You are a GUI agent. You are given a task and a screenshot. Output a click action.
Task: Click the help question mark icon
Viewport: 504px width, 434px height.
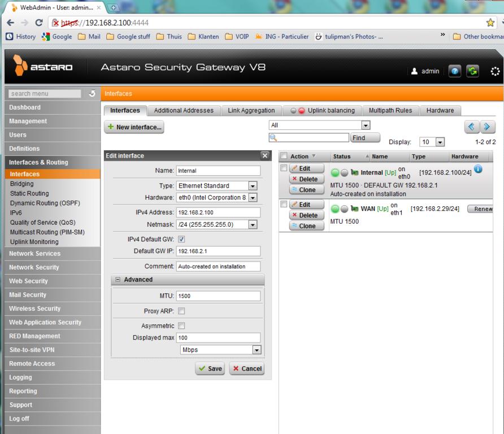coord(455,71)
